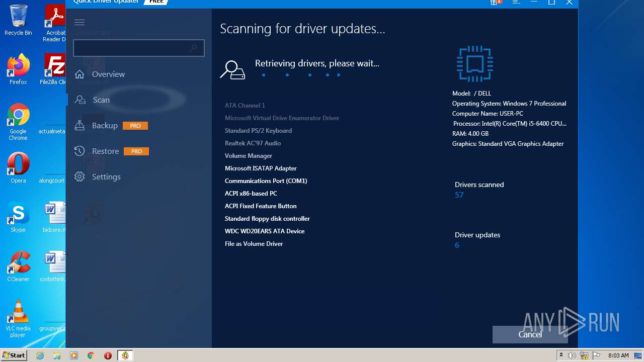Open Acrobat Reader desktop shortcut

pyautogui.click(x=55, y=23)
